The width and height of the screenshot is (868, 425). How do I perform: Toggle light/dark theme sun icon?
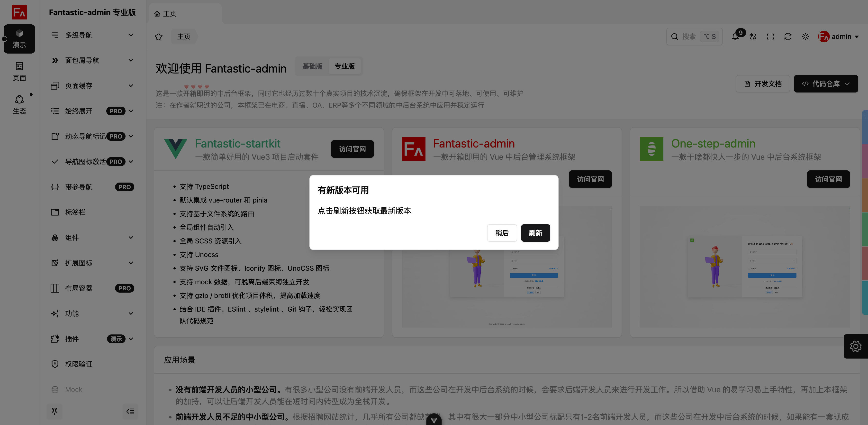tap(805, 37)
